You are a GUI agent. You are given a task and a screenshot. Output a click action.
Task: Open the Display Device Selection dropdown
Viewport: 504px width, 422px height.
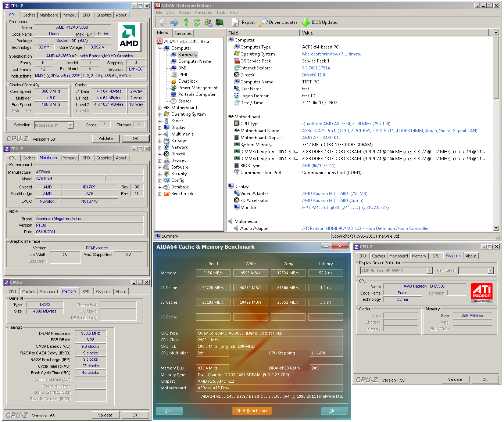(429, 271)
